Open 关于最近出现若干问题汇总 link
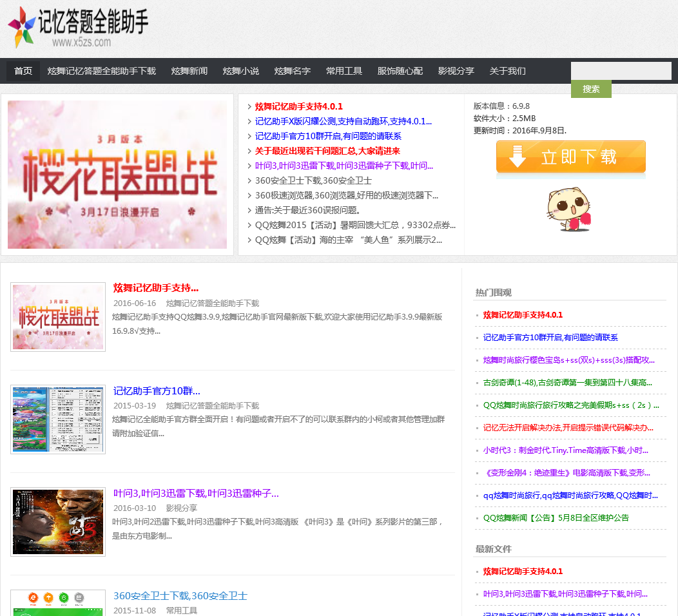Viewport: 678px width, 616px height. coord(327,151)
